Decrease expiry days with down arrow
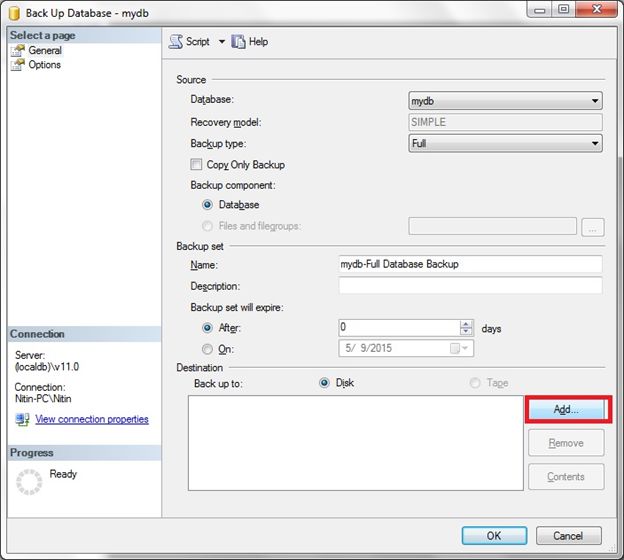Viewport: 624px width, 560px height. tap(466, 332)
